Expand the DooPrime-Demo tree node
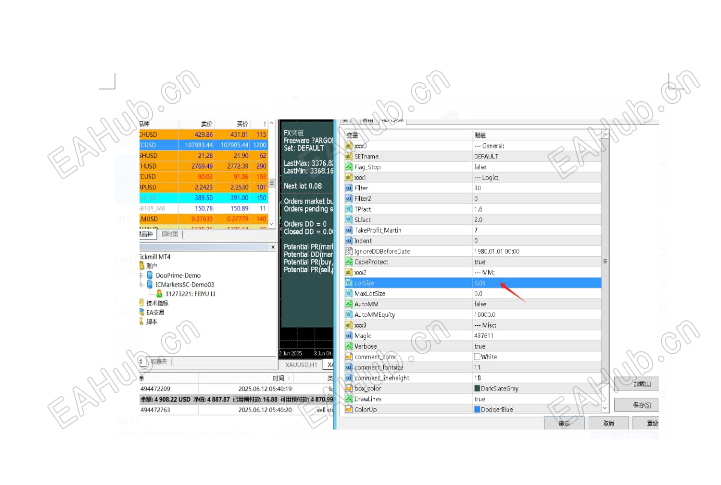This screenshot has height=485, width=721. (142, 275)
